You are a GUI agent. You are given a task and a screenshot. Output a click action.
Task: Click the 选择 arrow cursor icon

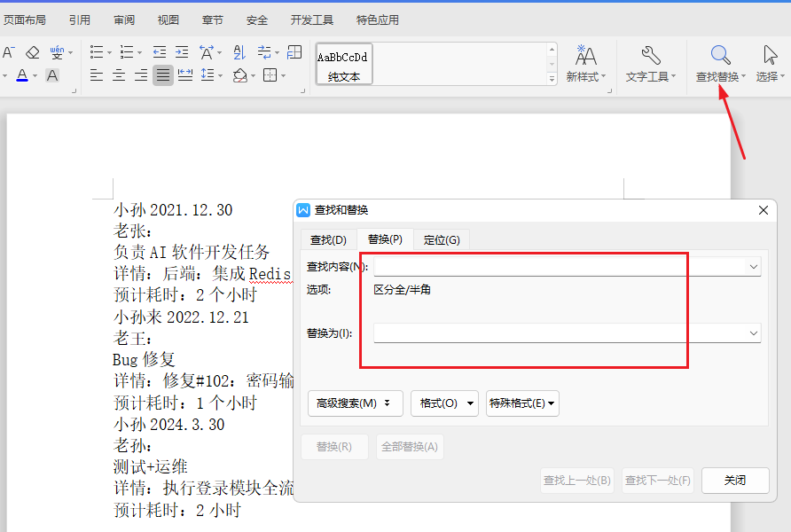pos(770,52)
